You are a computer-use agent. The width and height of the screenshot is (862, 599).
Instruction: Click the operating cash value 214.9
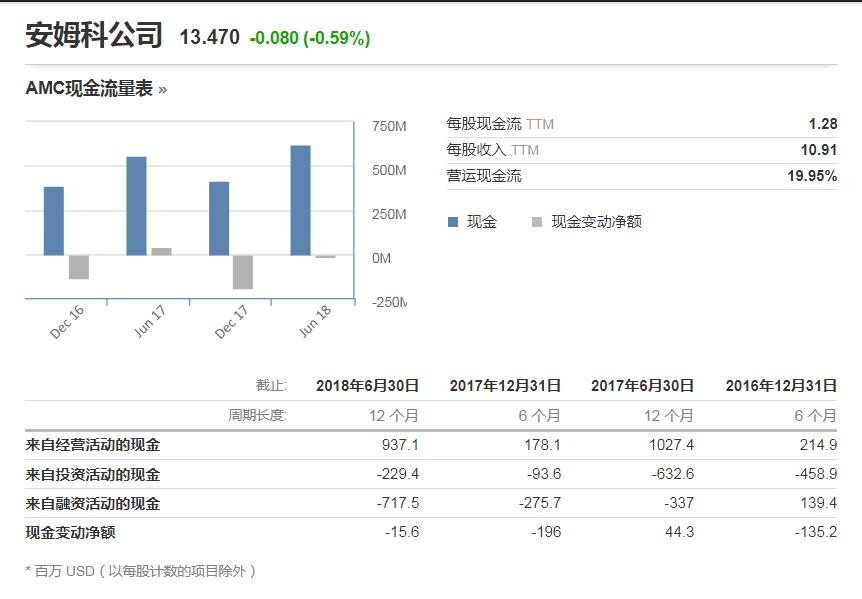(x=819, y=445)
